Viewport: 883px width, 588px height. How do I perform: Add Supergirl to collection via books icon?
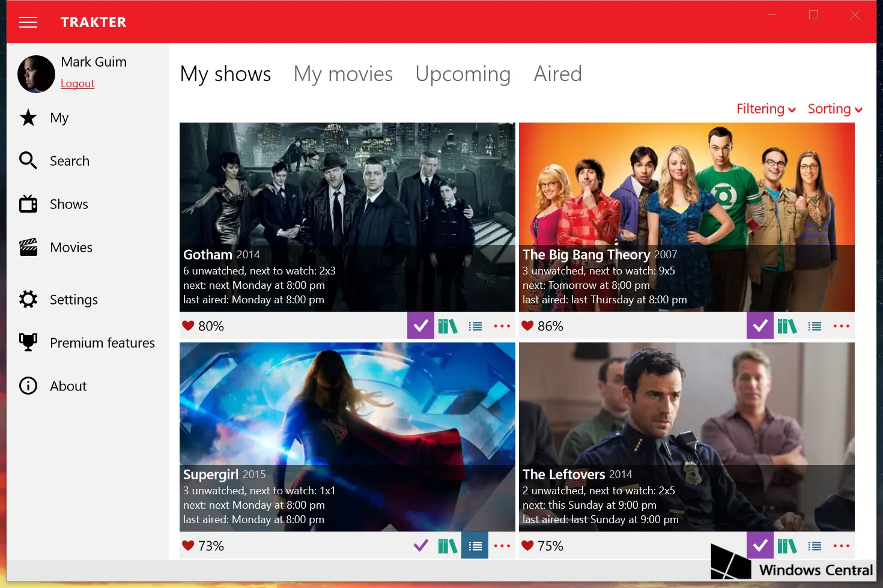[448, 546]
